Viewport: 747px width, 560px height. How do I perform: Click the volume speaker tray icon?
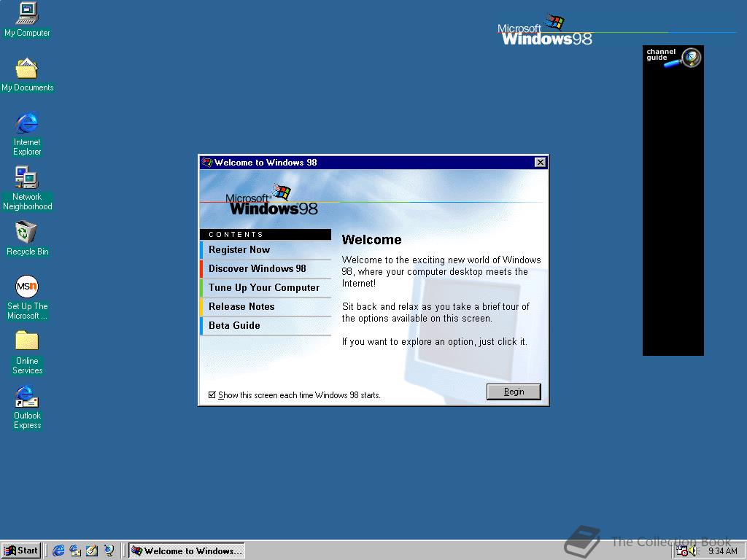[x=693, y=551]
